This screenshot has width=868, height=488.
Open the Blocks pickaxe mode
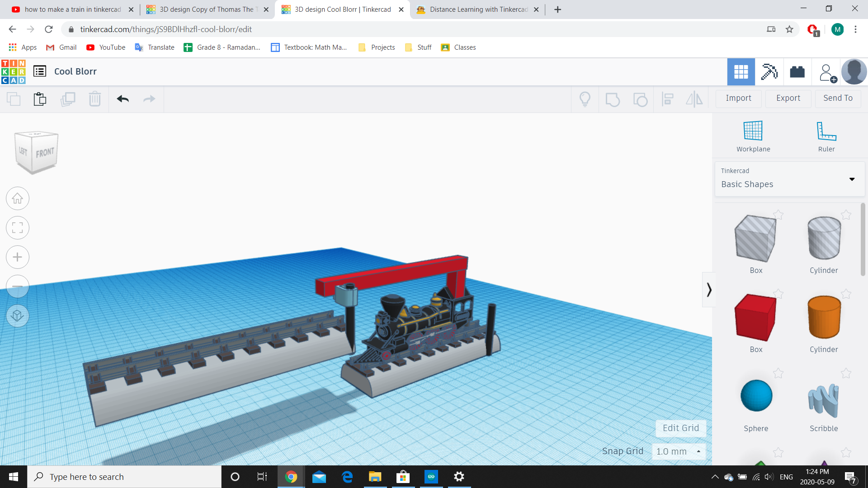coord(769,71)
